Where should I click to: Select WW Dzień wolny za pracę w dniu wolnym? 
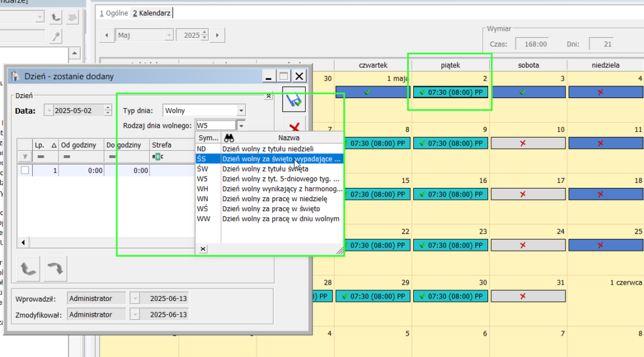click(x=269, y=219)
